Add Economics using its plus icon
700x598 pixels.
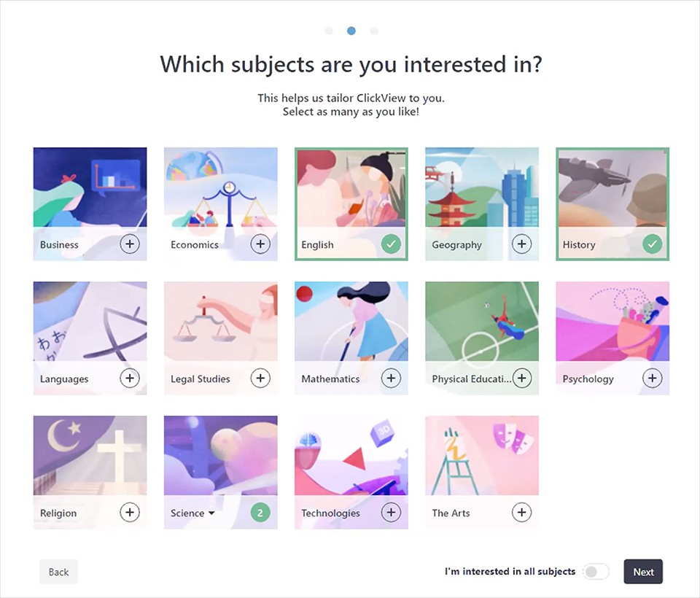tap(260, 244)
